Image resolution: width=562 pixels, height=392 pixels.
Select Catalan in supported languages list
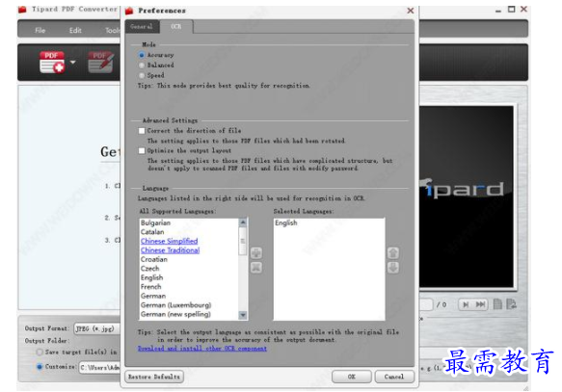[152, 232]
